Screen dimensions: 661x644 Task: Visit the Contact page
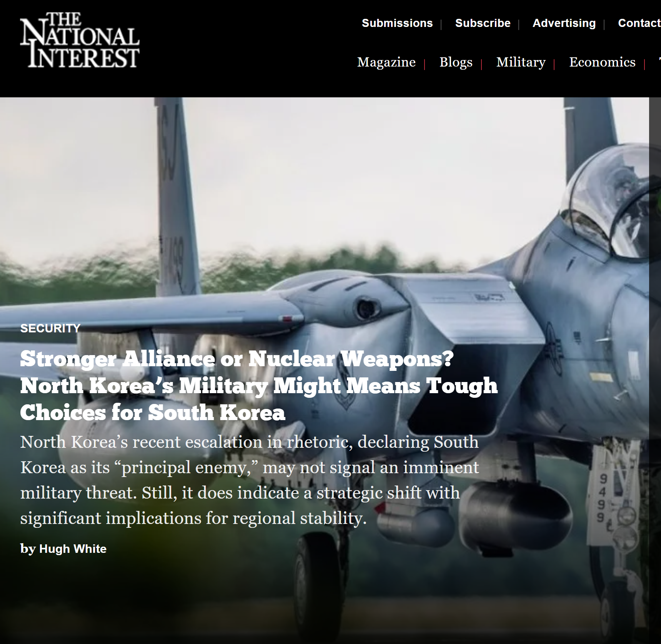[639, 23]
